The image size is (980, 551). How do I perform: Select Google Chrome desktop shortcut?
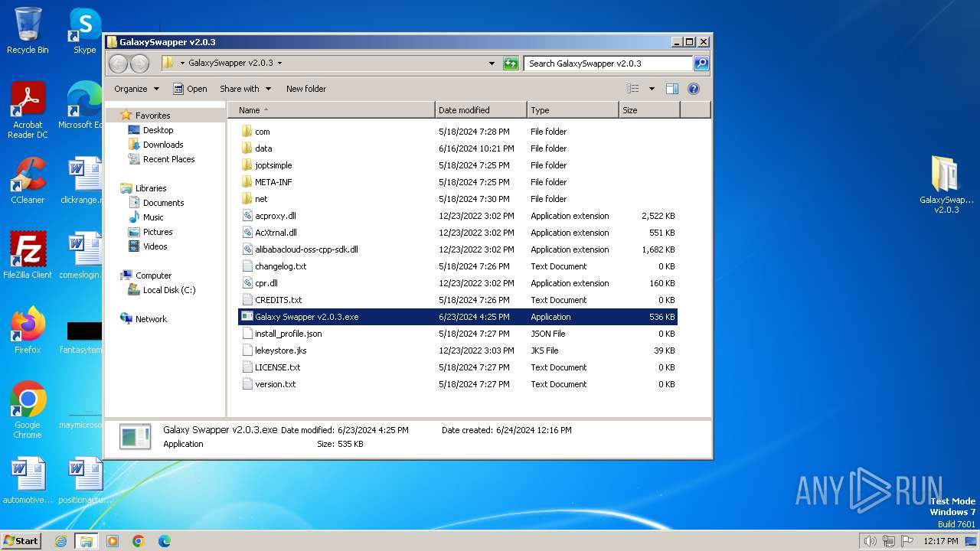point(28,410)
